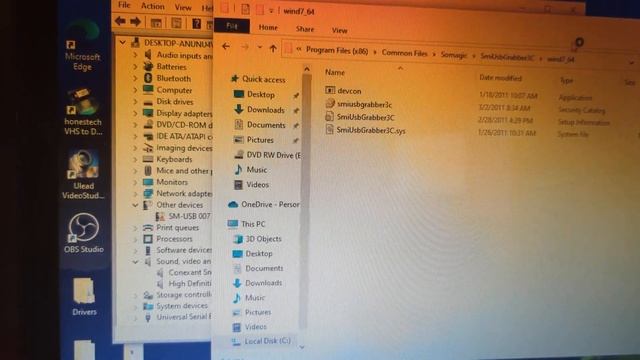Expand Bluetooth category
Screen dimensions: 640x360
pos(135,78)
